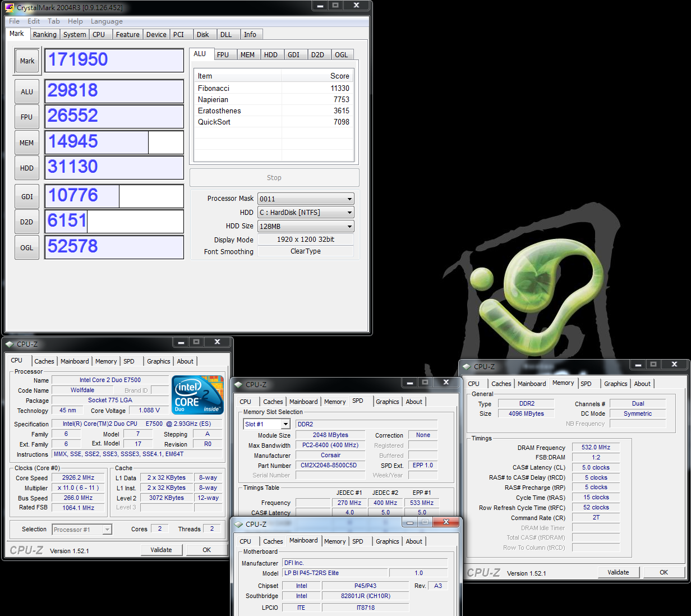Click the D2D score progress bar 6151
The image size is (691, 616).
[114, 222]
